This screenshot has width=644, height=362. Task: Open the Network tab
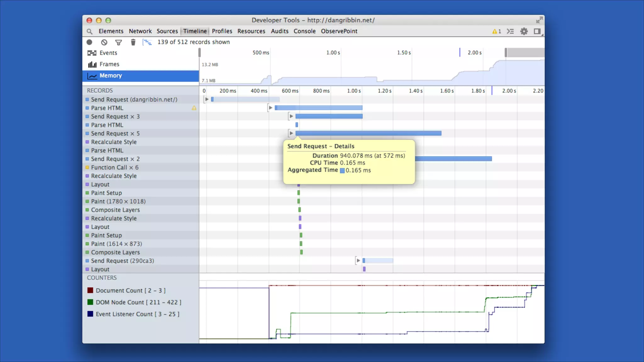coord(140,31)
